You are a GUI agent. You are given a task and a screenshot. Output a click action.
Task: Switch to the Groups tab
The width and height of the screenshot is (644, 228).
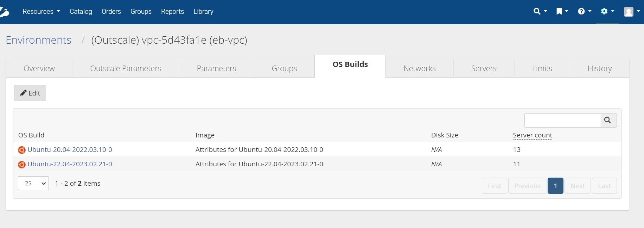coord(284,68)
